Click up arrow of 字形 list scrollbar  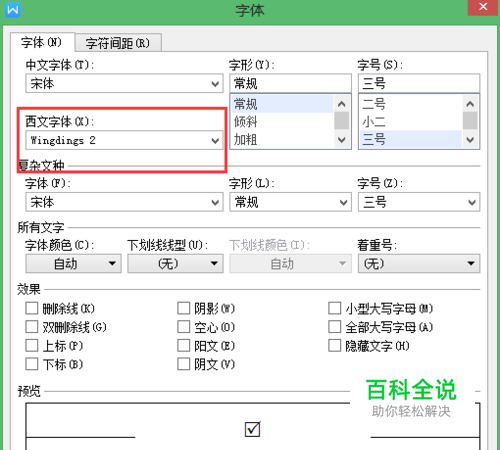[x=341, y=104]
